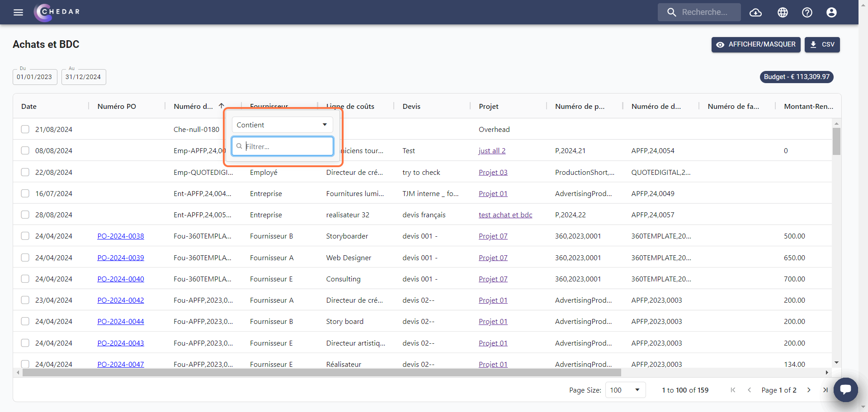Screen dimensions: 868x412
Task: Click the table's horizontal scrollbar thumb
Action: [x=322, y=373]
